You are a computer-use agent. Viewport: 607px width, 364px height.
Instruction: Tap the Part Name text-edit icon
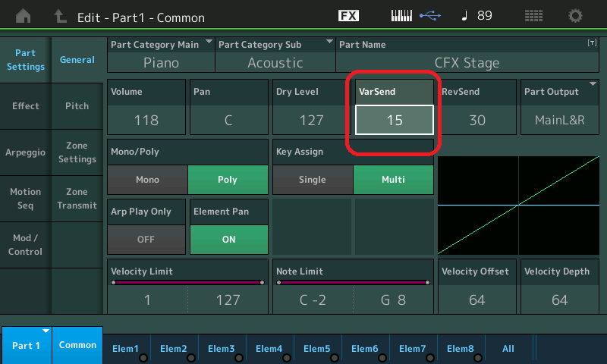point(592,44)
